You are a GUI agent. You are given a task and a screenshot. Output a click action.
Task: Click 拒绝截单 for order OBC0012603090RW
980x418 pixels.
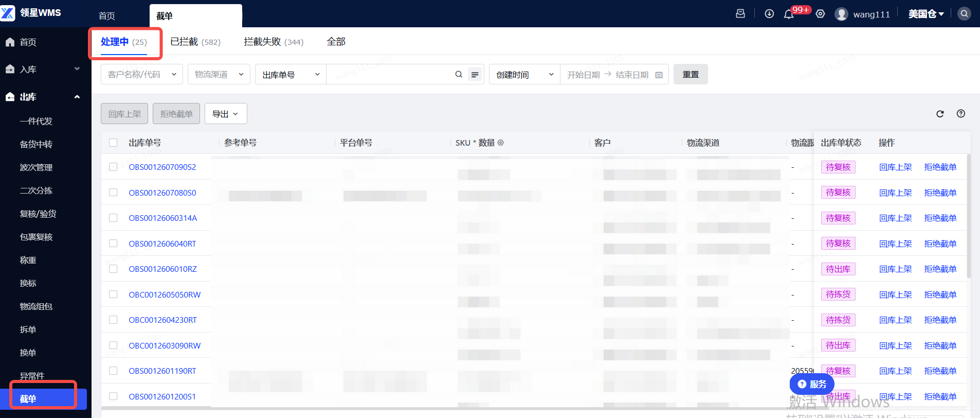point(940,345)
